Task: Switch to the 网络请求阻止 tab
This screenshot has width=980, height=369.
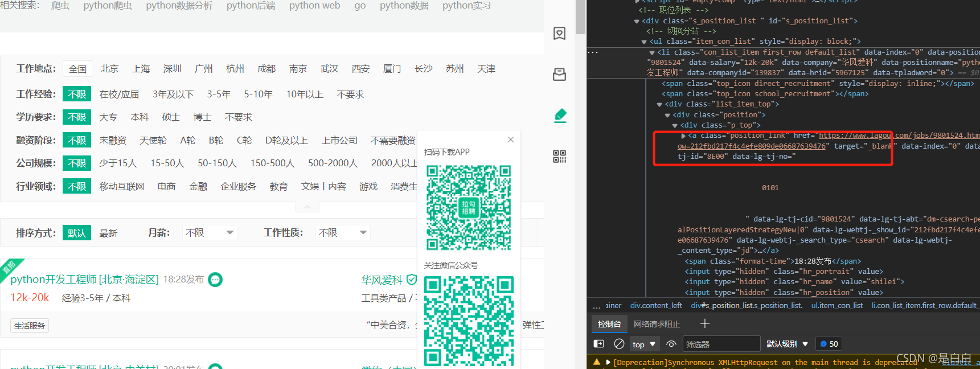Action: (657, 324)
